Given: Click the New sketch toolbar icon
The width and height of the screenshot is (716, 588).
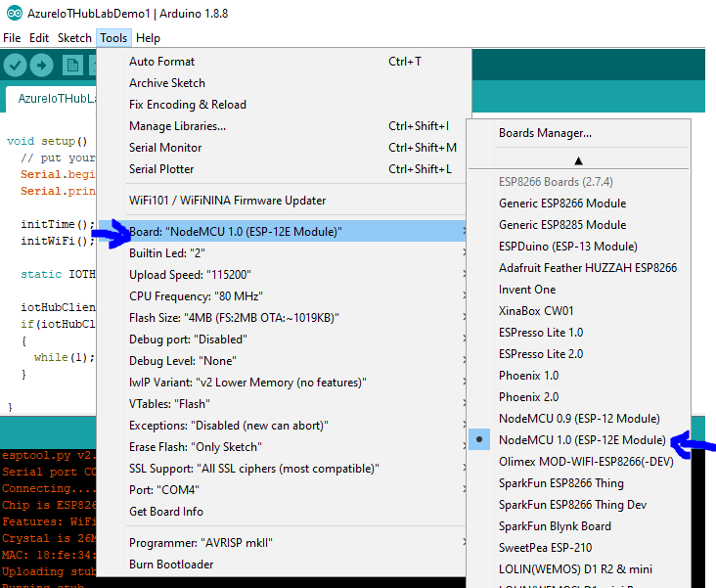Looking at the screenshot, I should [x=72, y=66].
